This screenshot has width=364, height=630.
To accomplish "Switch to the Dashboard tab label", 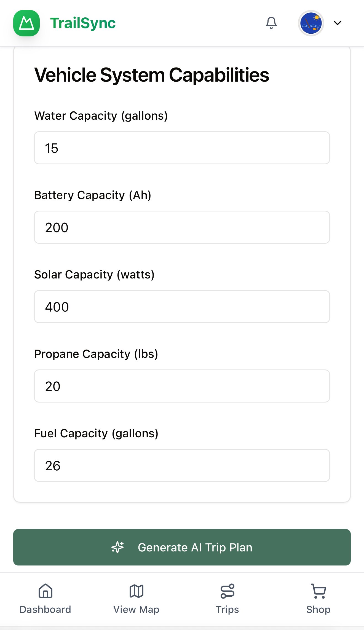I will (x=45, y=609).
